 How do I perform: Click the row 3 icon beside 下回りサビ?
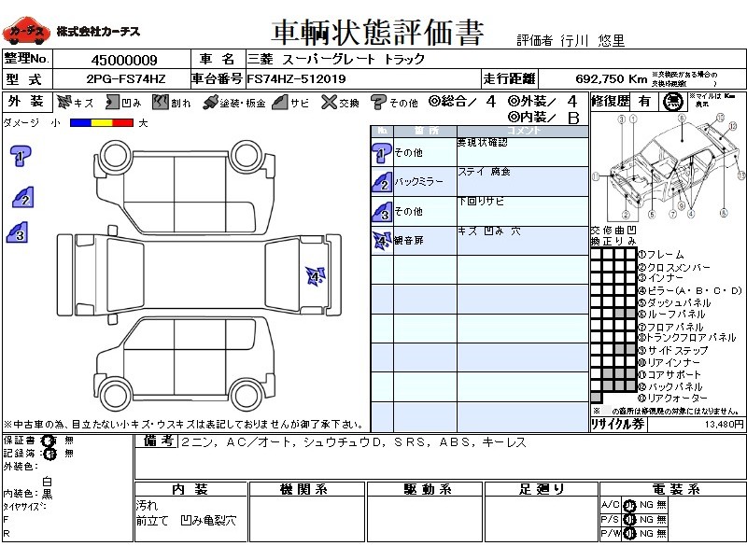tap(382, 212)
